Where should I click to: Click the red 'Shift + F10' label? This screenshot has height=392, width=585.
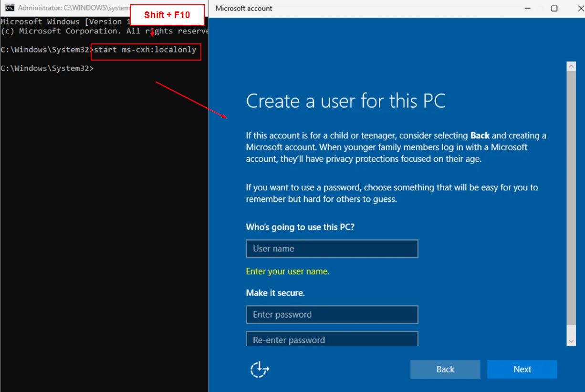[x=167, y=15]
